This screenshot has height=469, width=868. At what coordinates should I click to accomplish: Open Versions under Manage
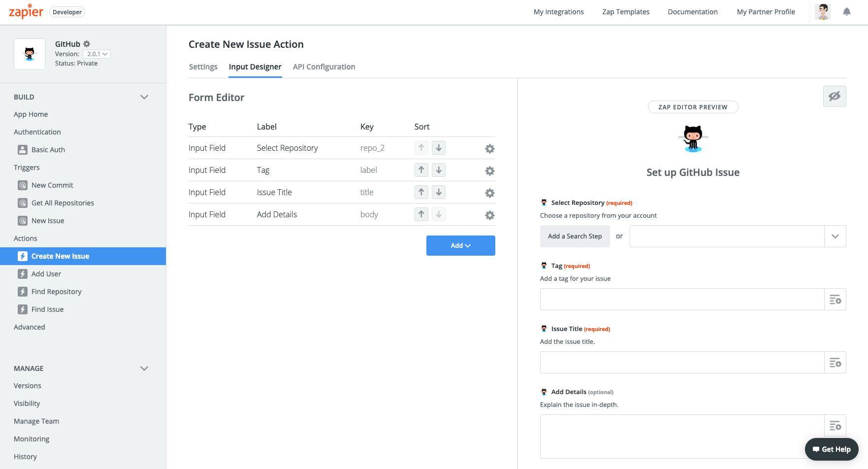(28, 386)
